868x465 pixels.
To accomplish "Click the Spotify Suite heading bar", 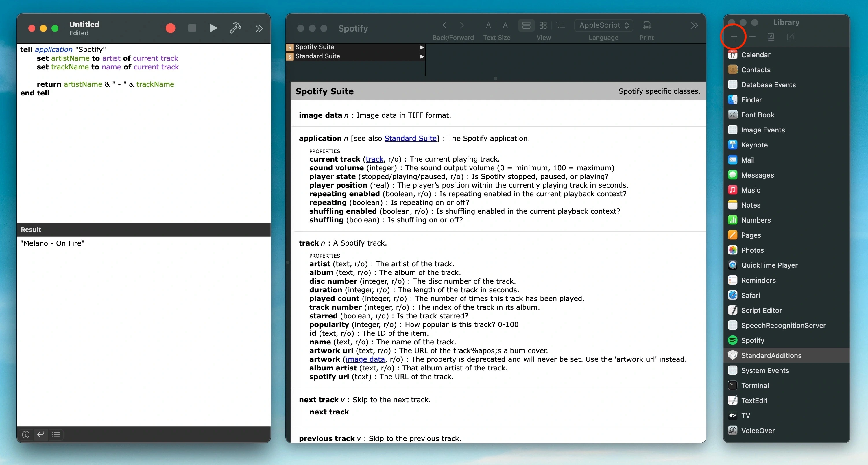I will click(x=498, y=91).
